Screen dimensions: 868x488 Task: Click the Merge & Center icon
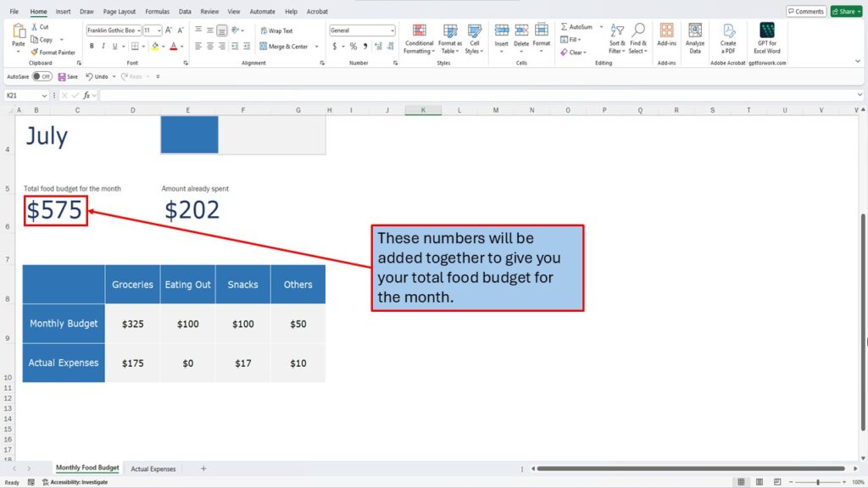(x=264, y=47)
